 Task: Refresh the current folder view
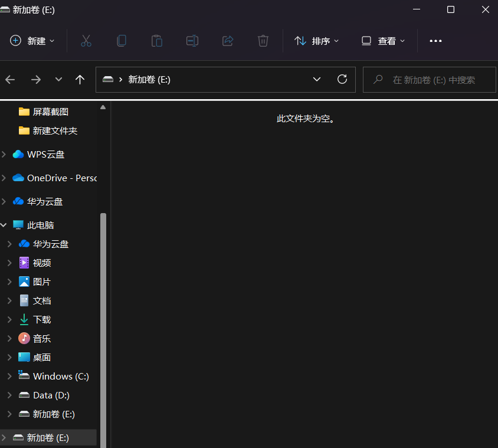(x=342, y=80)
